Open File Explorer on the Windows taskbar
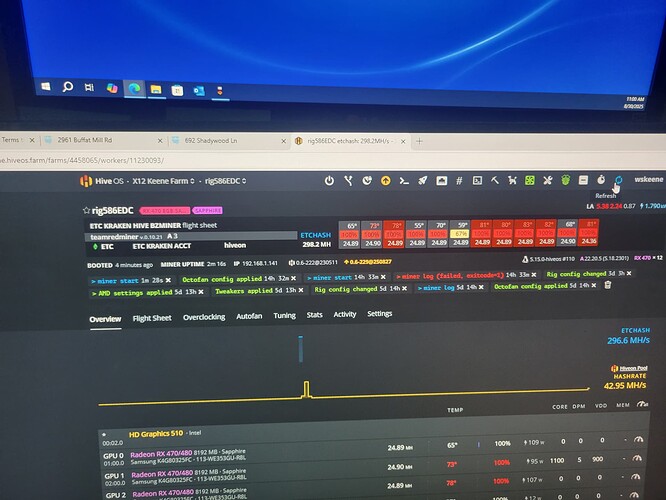The image size is (666, 500). tap(156, 89)
